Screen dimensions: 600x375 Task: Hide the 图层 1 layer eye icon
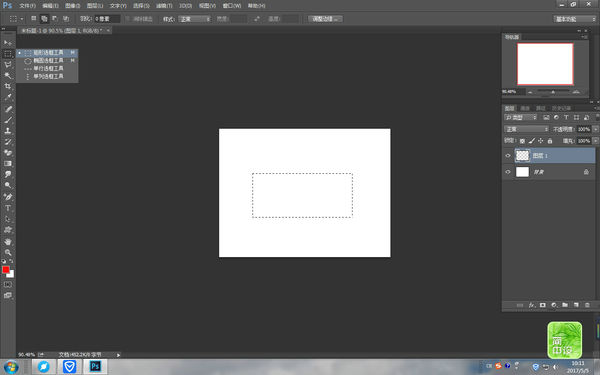click(x=508, y=156)
